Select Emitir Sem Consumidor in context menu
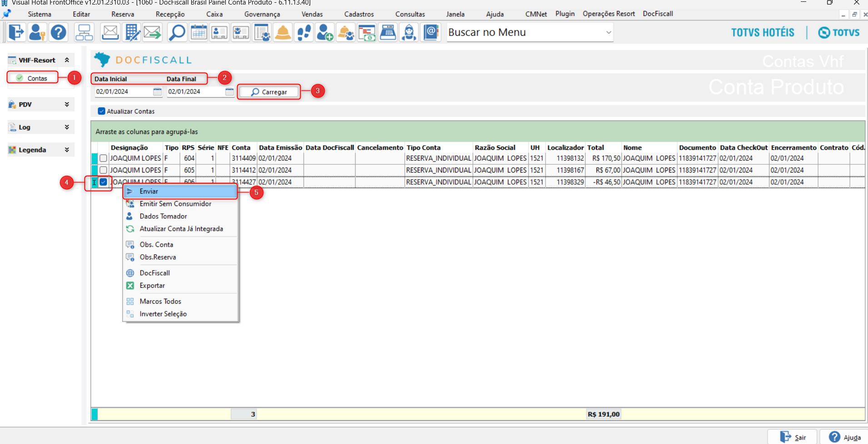The height and width of the screenshot is (444, 868). (x=180, y=204)
